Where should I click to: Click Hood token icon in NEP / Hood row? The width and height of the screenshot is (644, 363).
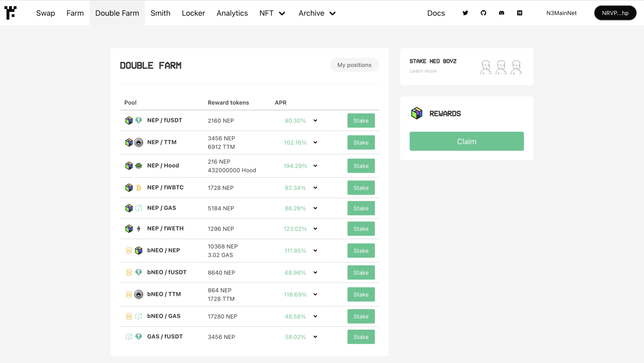click(x=139, y=165)
